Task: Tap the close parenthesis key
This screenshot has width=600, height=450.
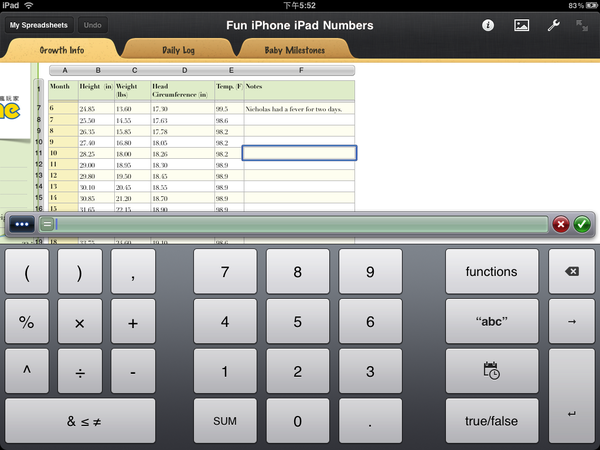Action: 80,271
